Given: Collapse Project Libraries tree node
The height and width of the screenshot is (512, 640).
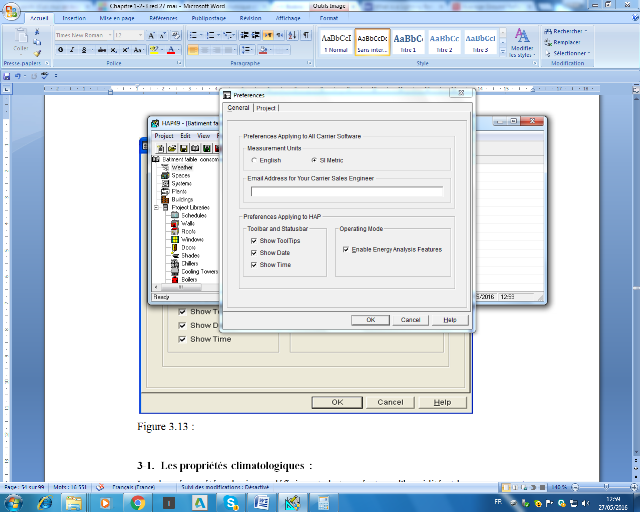Looking at the screenshot, I should [156, 207].
